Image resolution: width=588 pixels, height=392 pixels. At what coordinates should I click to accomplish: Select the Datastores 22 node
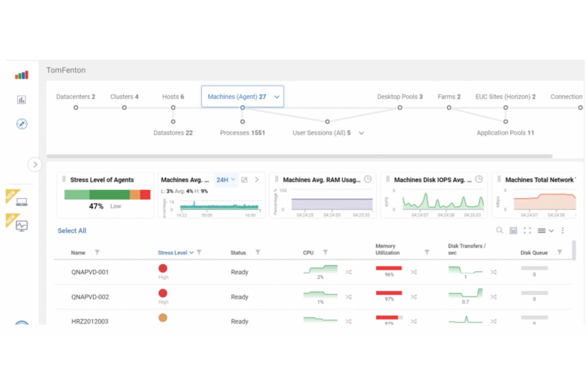tap(173, 133)
